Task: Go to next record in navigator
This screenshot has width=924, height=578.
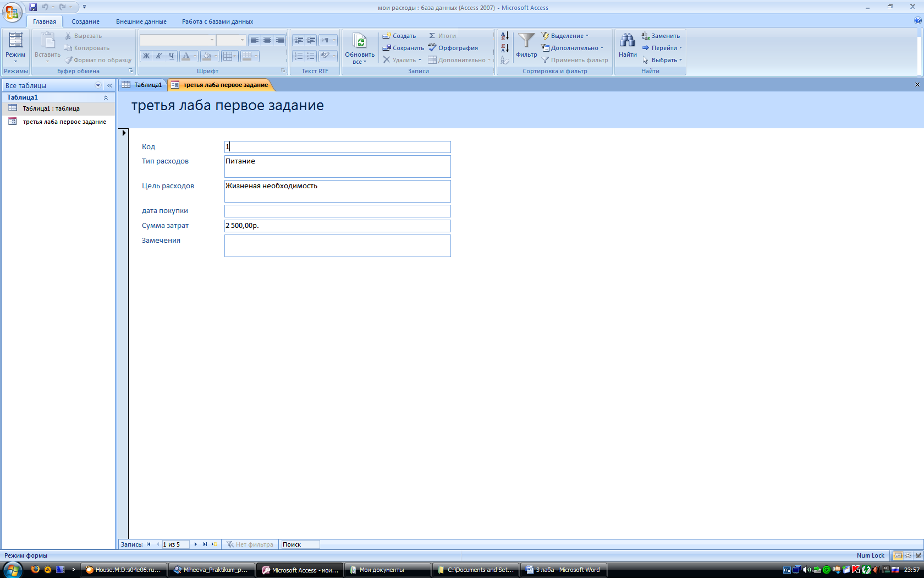Action: pyautogui.click(x=195, y=544)
